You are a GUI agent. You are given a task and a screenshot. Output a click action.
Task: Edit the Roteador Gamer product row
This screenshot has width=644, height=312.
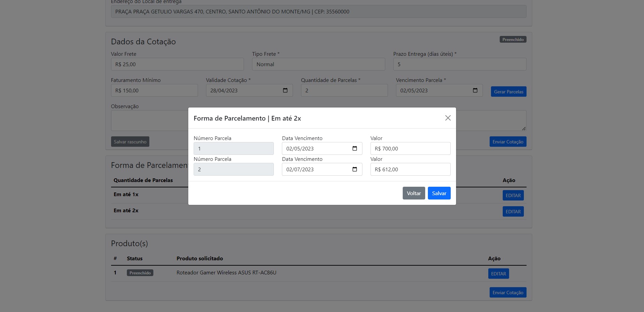coord(498,274)
